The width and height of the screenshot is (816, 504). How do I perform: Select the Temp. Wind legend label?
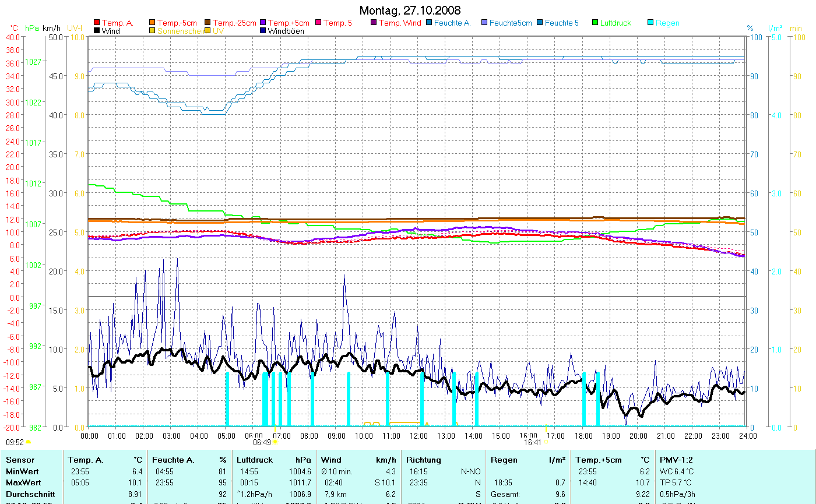pos(399,23)
